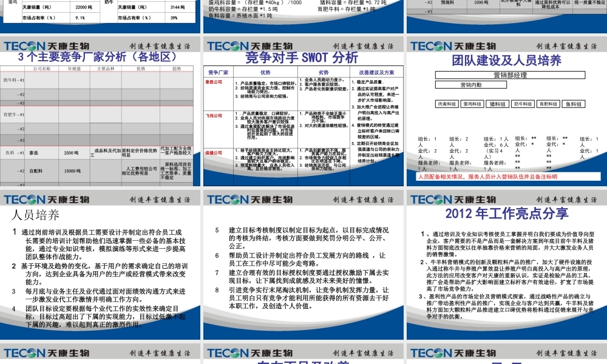Open the '人员培养' slide thumbnail

tap(100, 265)
